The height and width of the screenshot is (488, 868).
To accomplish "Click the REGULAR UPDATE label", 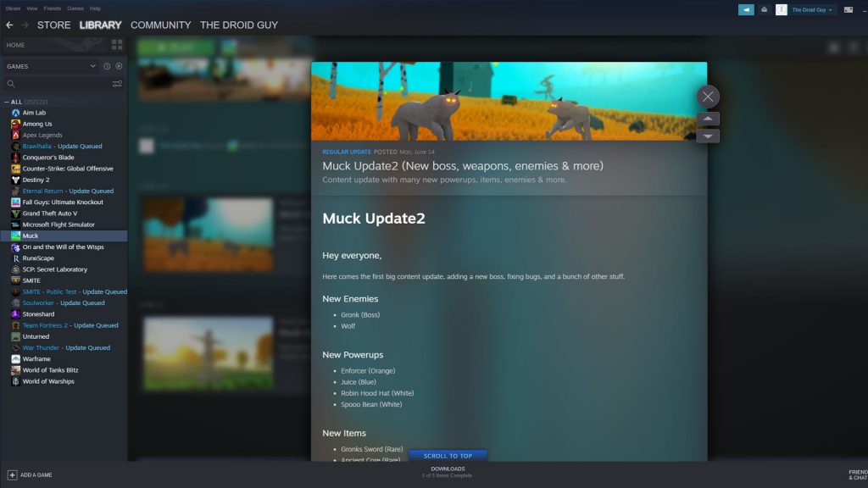I will click(x=347, y=152).
